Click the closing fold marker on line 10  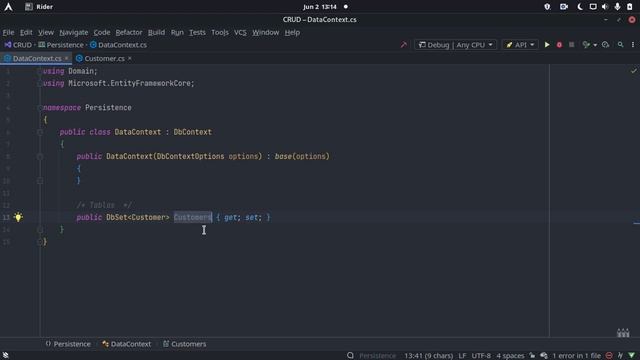coord(40,180)
